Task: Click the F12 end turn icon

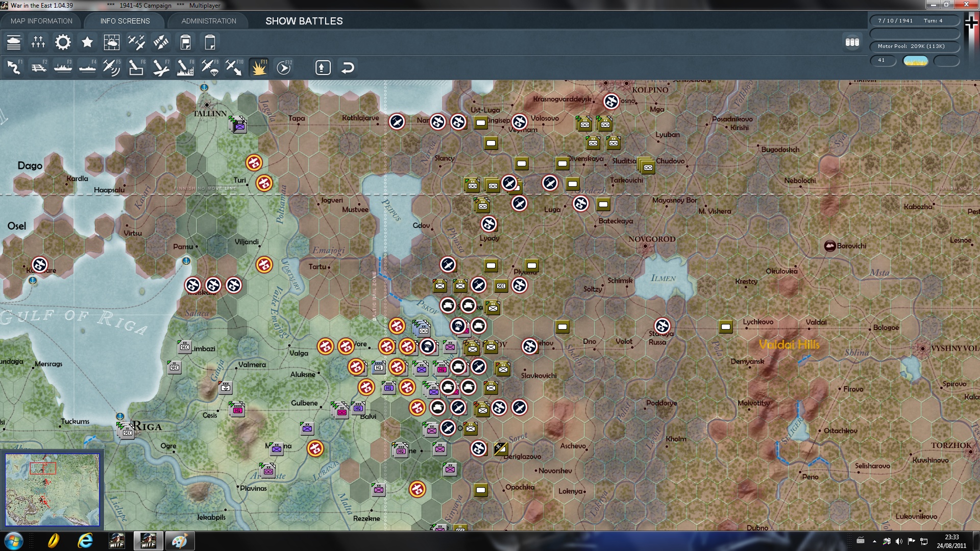Action: point(284,67)
